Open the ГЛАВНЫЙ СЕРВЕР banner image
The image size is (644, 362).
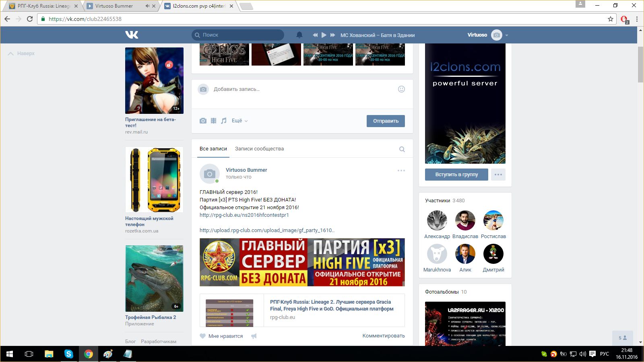(x=302, y=262)
